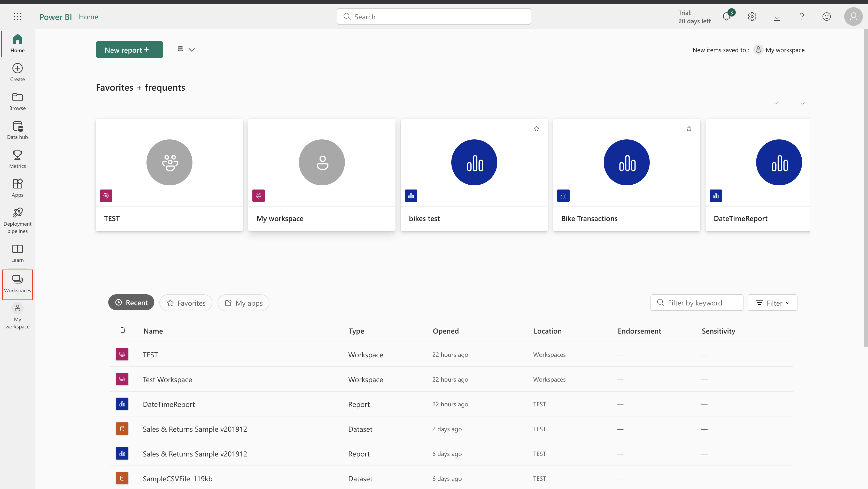Viewport: 868px width, 489px height.
Task: Open Data hub in the sidebar
Action: tap(18, 130)
